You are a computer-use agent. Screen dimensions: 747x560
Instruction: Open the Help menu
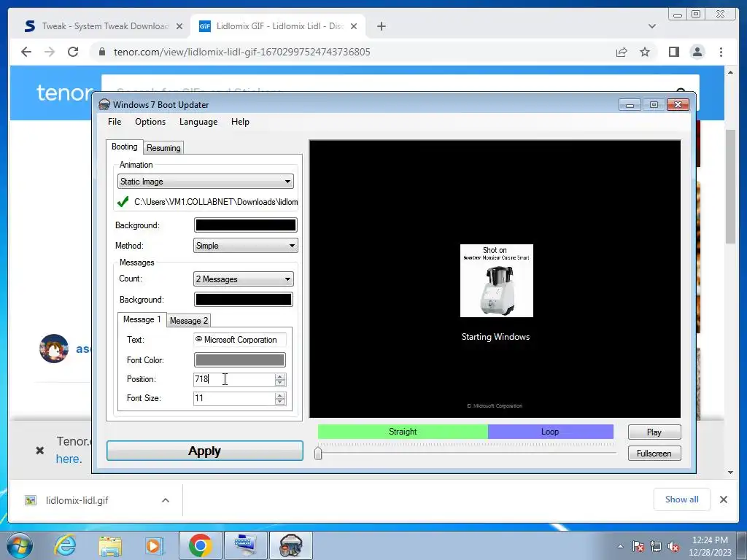pos(240,122)
